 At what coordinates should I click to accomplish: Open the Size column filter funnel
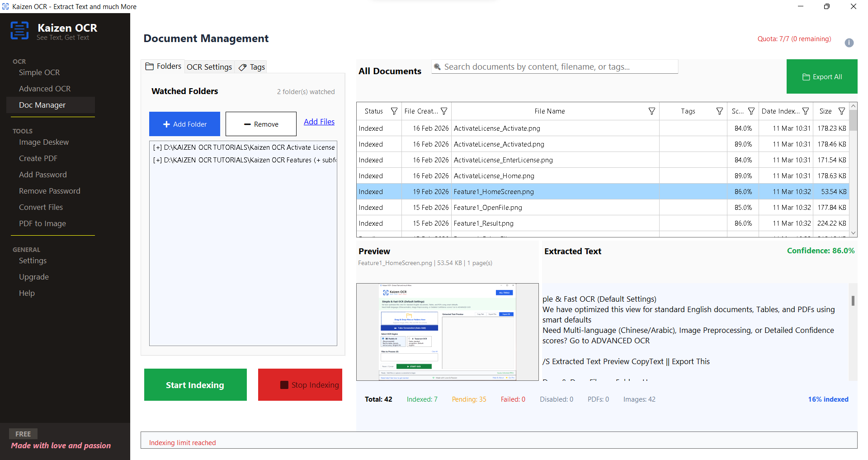[x=841, y=111]
